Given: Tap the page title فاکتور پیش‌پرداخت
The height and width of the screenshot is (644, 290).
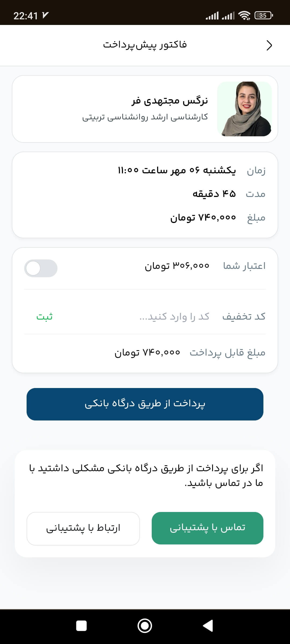Looking at the screenshot, I should [x=145, y=45].
